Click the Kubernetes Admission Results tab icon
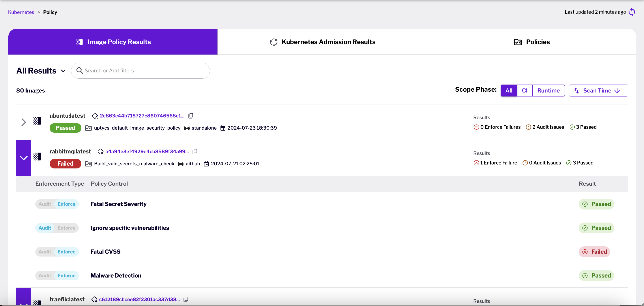The width and height of the screenshot is (644, 306). [273, 42]
